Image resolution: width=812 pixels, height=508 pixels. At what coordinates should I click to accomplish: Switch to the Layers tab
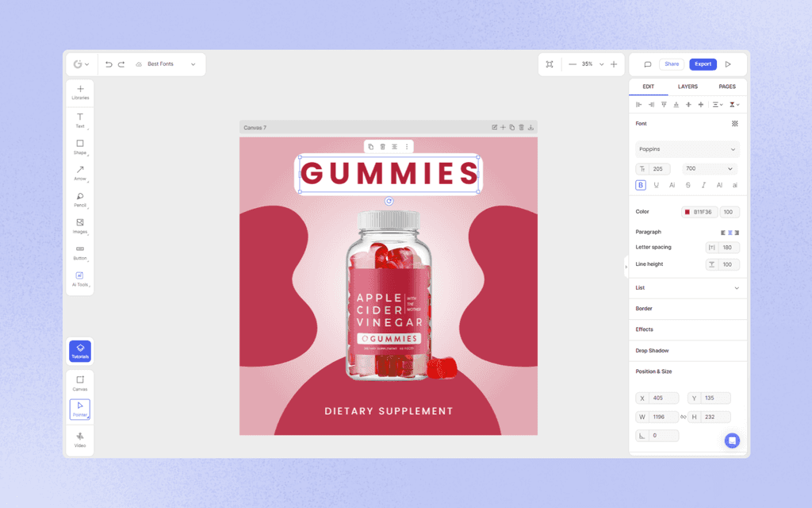pyautogui.click(x=688, y=87)
